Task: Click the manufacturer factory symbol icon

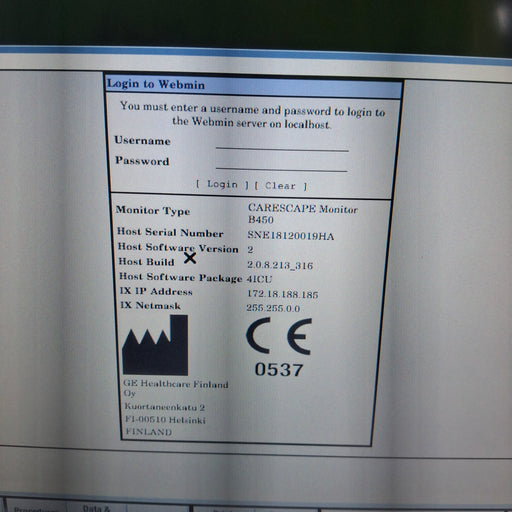Action: point(155,345)
